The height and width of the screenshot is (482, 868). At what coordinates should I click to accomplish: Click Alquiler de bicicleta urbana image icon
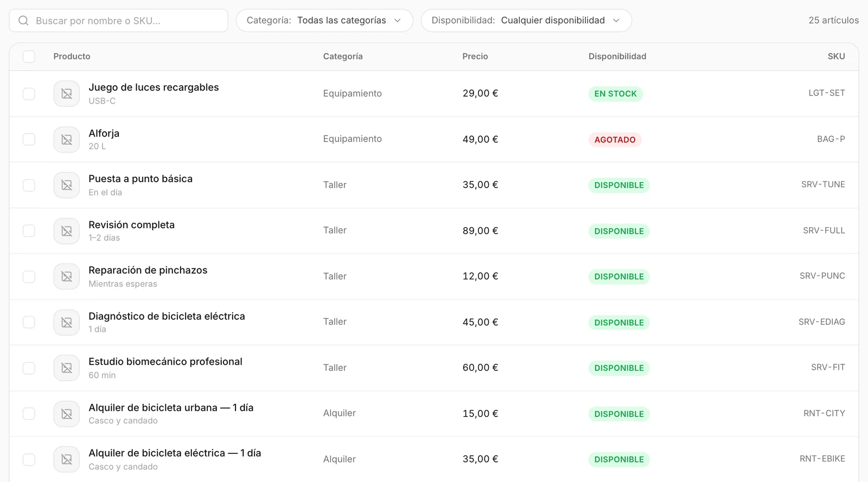click(67, 414)
